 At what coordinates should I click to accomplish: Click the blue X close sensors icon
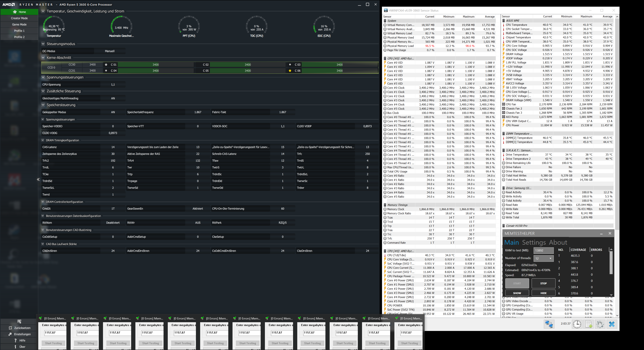point(612,324)
